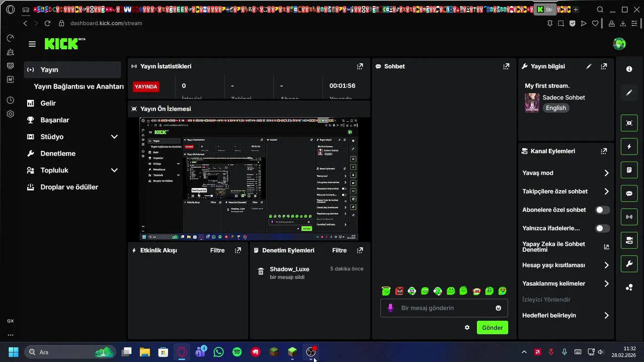
Task: Toggle the chat bubble icon in right rail
Action: (629, 194)
